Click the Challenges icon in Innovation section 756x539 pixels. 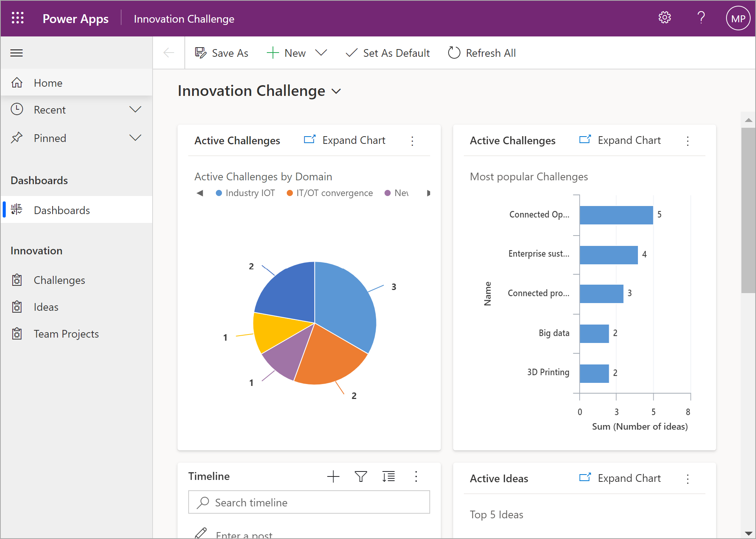pos(17,280)
